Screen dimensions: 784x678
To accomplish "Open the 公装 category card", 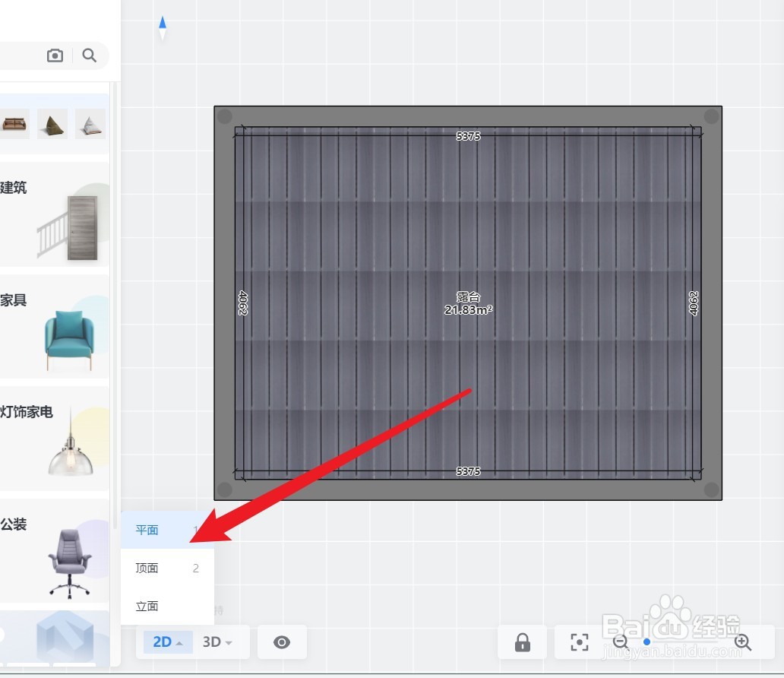I will point(54,551).
